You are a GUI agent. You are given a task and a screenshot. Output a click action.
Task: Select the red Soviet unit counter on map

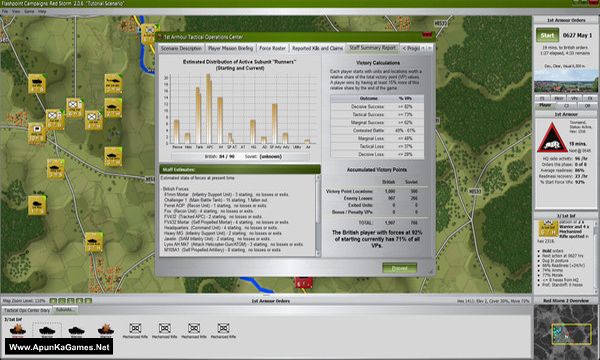pyautogui.click(x=304, y=283)
